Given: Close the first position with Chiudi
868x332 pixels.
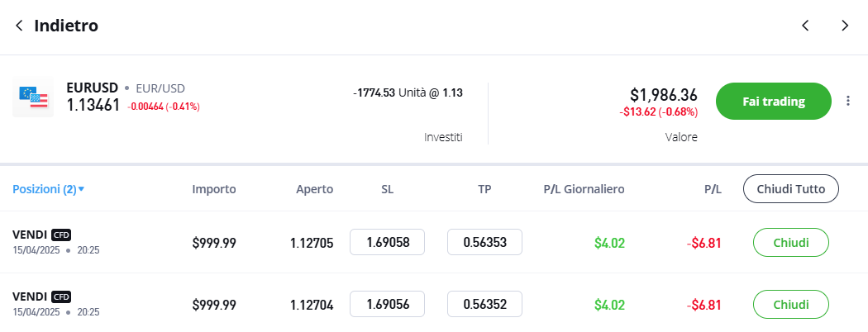Looking at the screenshot, I should [790, 242].
